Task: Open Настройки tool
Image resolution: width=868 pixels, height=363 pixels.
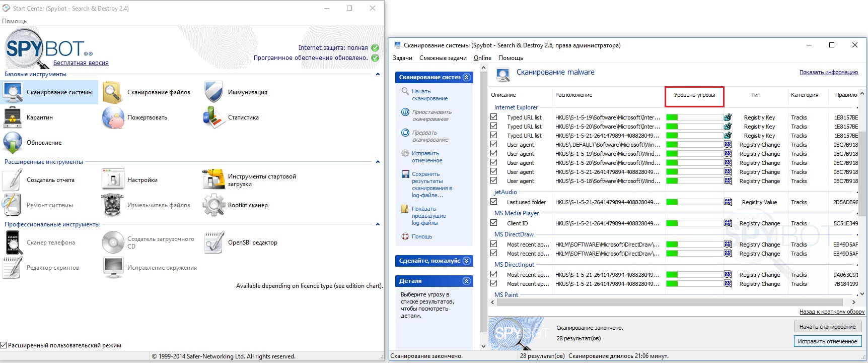Action: 130,180
